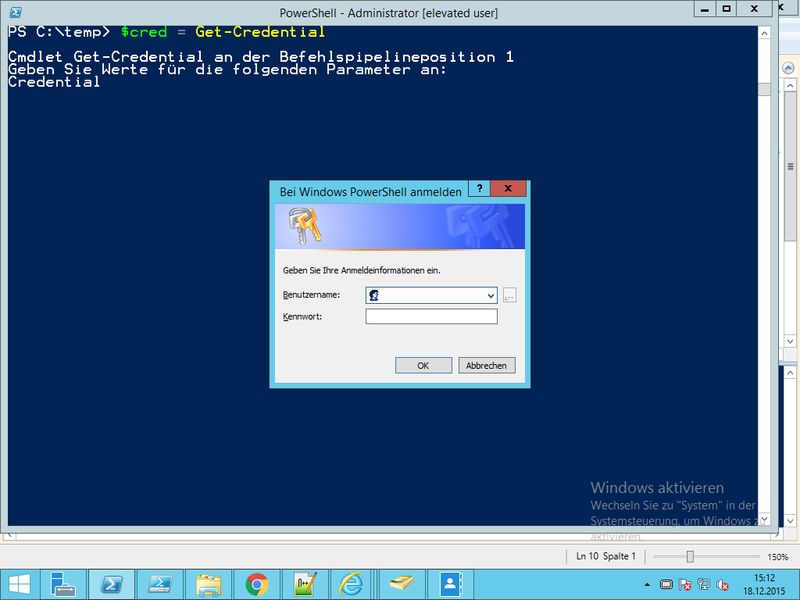
Task: Click the Kennwort password field
Action: pyautogui.click(x=431, y=316)
